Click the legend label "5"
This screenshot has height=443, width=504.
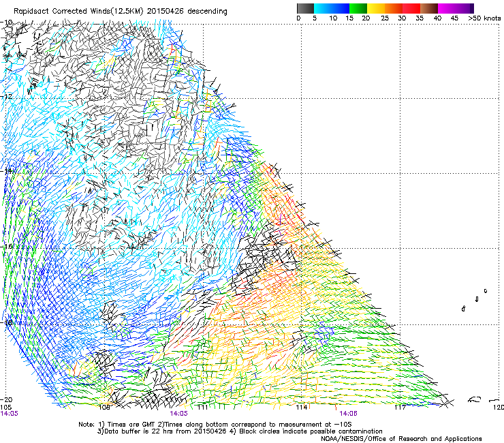(x=315, y=18)
